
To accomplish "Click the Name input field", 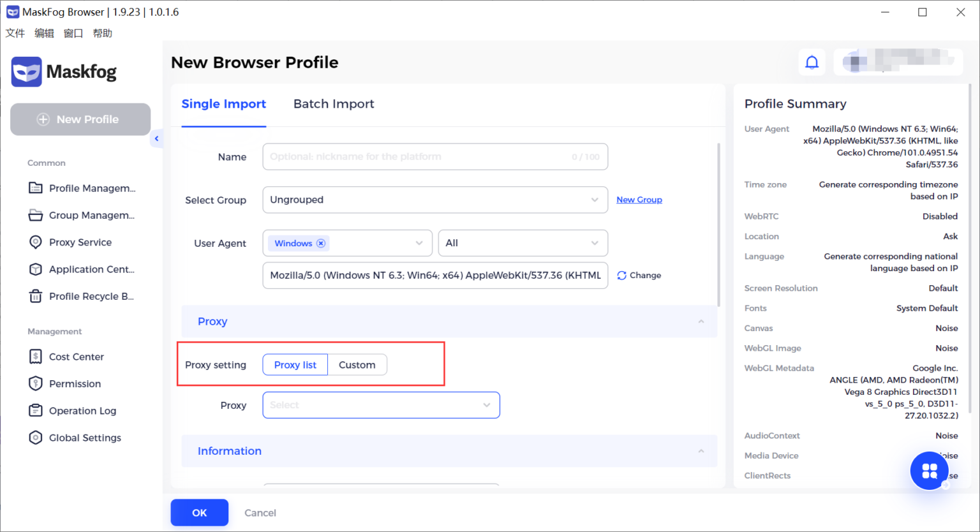I will tap(435, 157).
